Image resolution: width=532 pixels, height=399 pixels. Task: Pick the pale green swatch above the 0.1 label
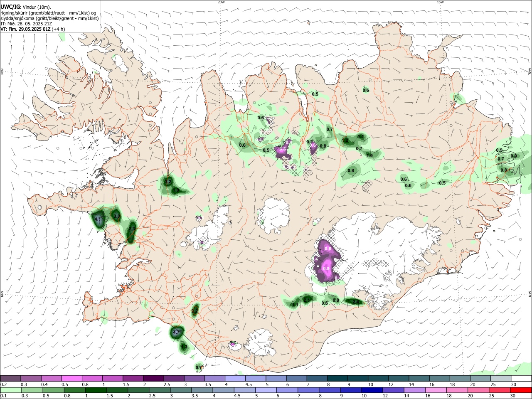[10, 390]
